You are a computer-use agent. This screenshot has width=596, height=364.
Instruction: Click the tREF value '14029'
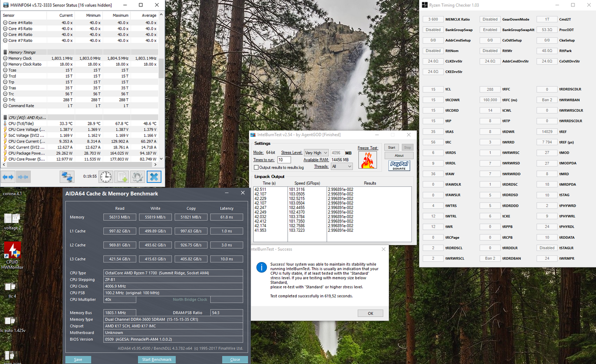pos(547,131)
